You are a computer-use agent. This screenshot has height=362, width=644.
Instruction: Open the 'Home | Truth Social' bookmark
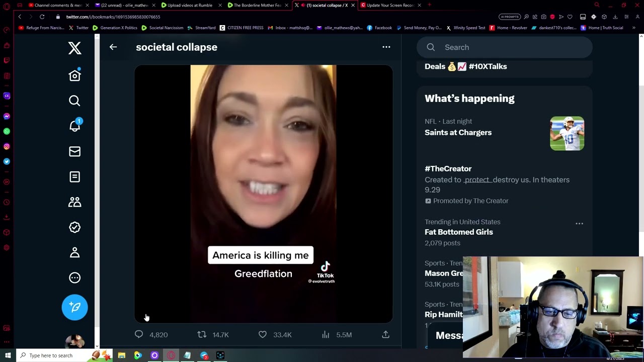point(602,28)
